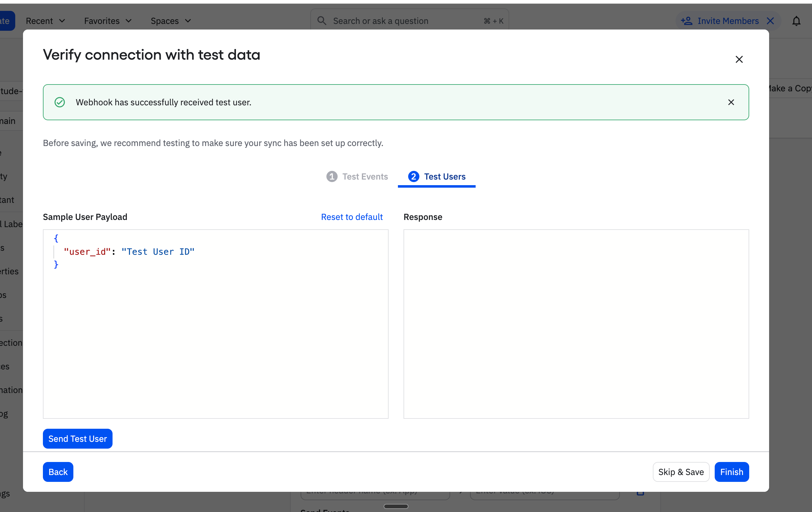Close the Verify connection dialog

click(739, 59)
